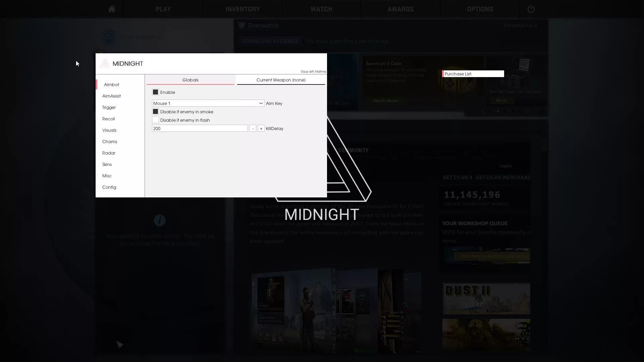Click the Visuals icon in sidebar
The image size is (644, 362).
point(109,130)
